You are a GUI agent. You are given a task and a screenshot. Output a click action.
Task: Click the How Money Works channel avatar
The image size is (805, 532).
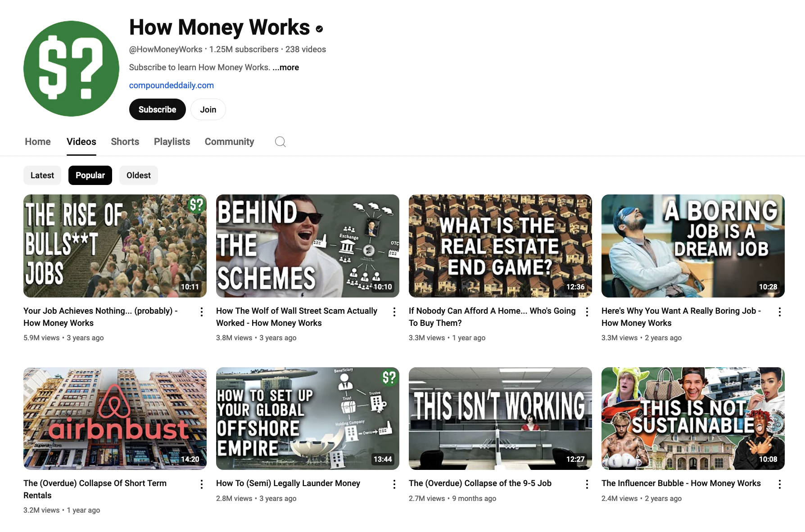click(x=71, y=68)
